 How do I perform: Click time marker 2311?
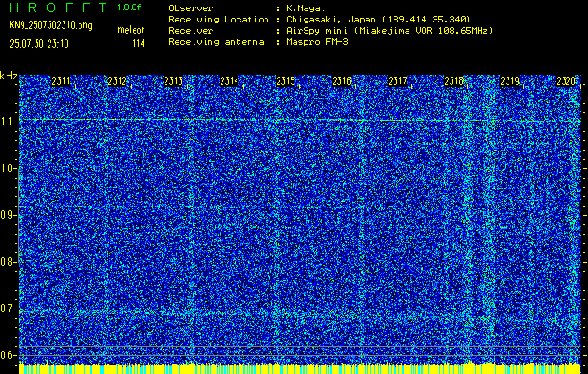[61, 81]
